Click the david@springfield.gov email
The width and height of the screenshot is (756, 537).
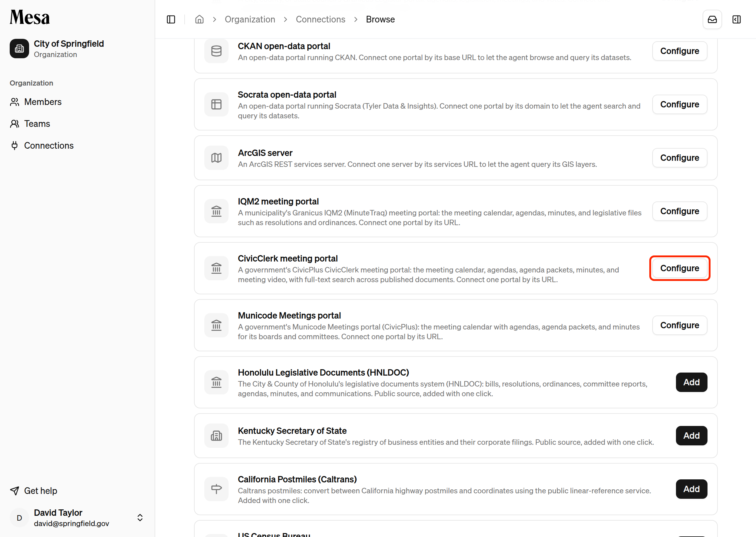click(71, 523)
